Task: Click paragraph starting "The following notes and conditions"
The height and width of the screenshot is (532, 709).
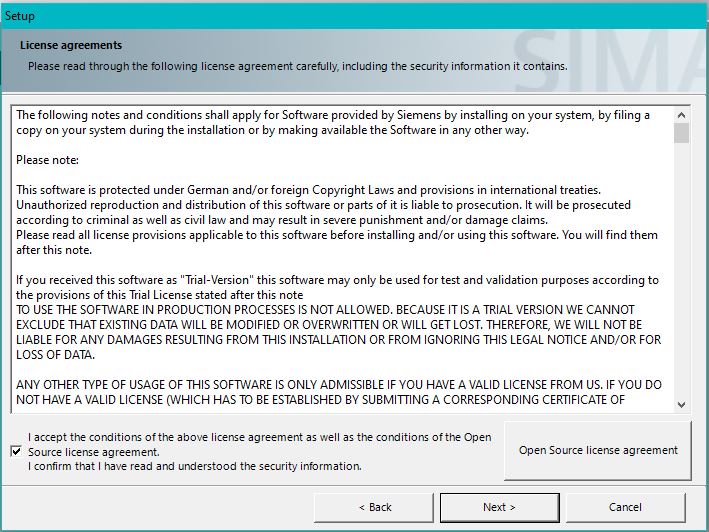Action: [330, 123]
